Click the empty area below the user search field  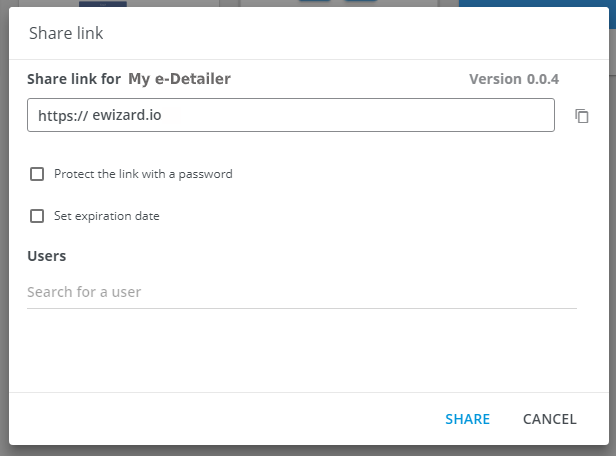pos(300,350)
